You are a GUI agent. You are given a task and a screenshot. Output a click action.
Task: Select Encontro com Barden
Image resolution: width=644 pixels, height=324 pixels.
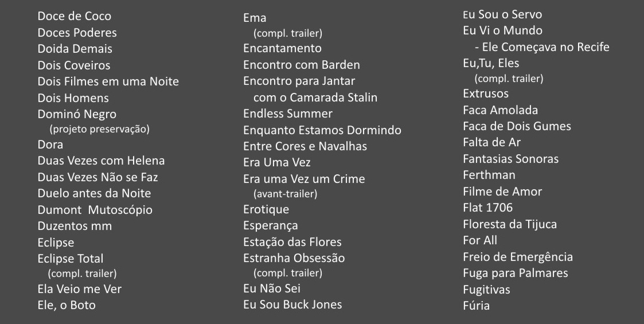pos(302,65)
